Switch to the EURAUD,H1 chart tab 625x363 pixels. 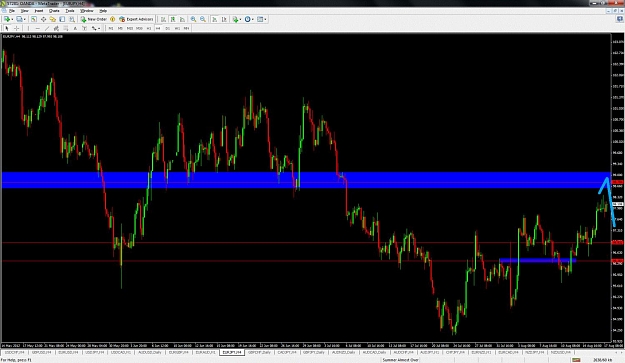click(205, 353)
